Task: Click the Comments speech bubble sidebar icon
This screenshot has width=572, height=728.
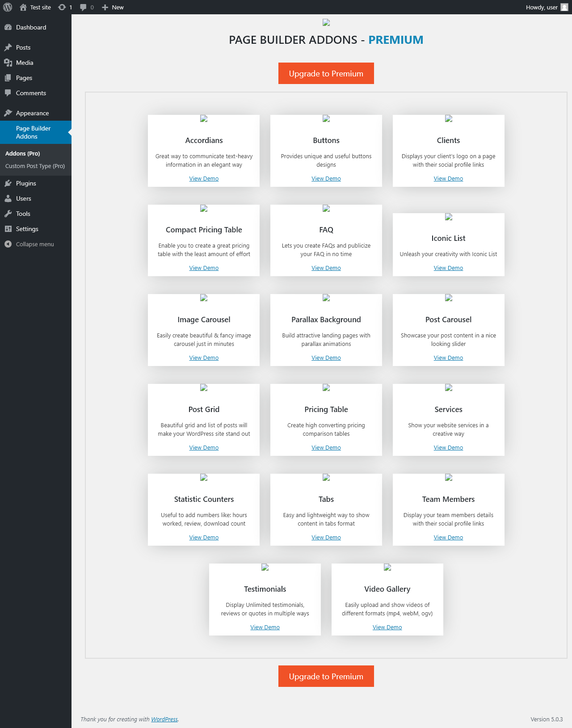Action: [8, 93]
